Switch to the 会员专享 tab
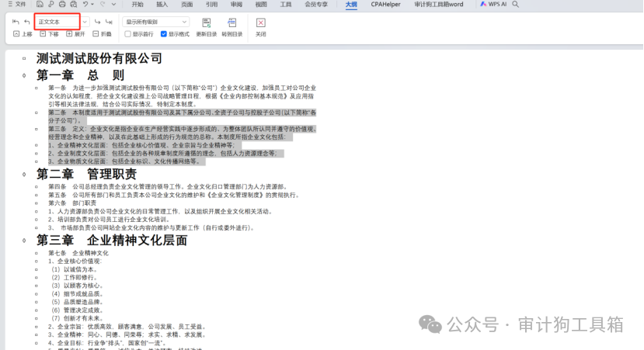644x350 pixels. click(x=316, y=4)
